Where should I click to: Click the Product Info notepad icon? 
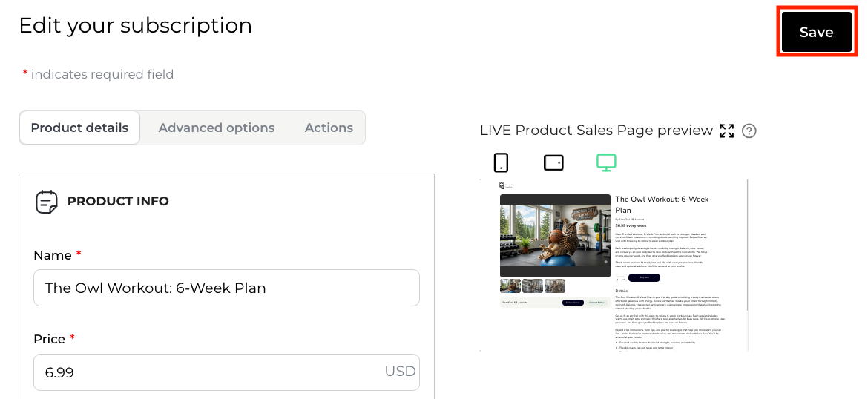click(x=47, y=202)
